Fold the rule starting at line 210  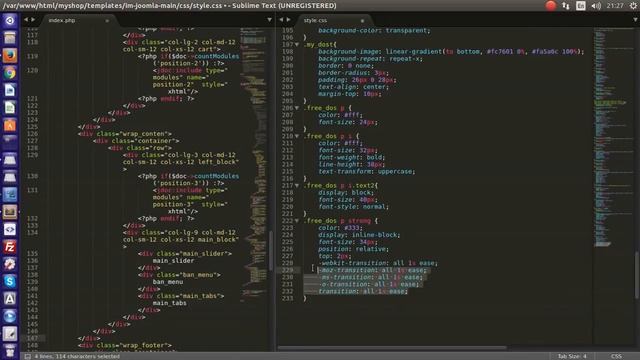click(297, 136)
